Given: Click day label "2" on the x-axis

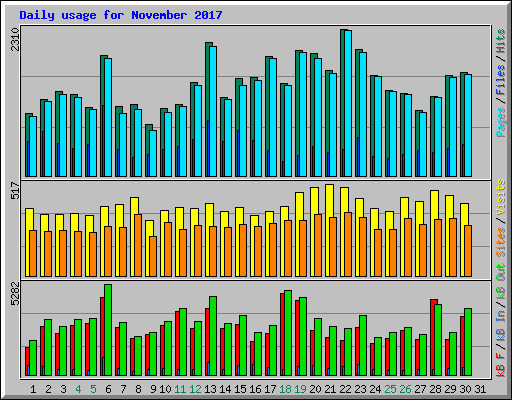Looking at the screenshot, I should click(48, 389).
